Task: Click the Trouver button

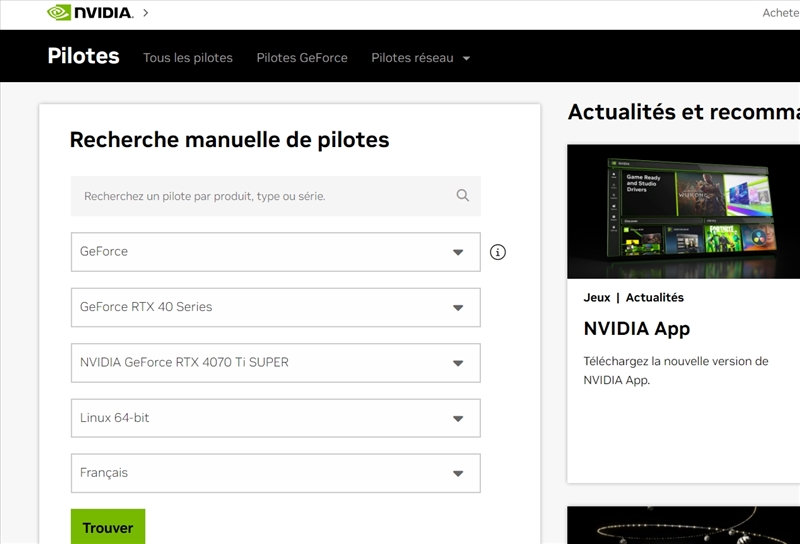Action: click(x=108, y=527)
